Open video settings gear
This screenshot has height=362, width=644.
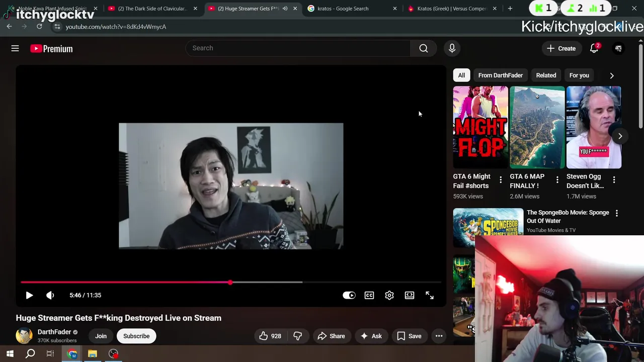click(389, 295)
